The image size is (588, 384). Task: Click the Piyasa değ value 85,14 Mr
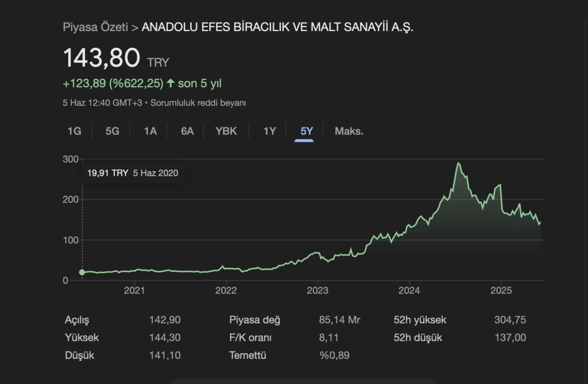tap(340, 320)
